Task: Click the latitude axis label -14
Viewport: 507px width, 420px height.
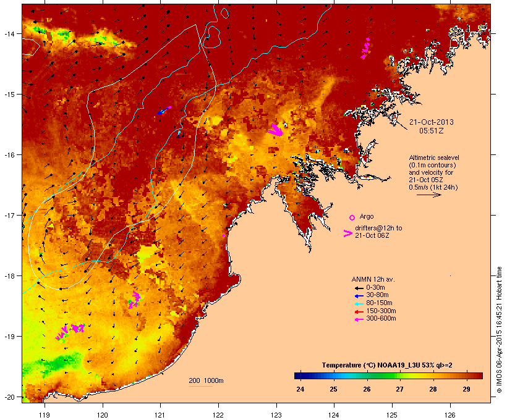Action: (9, 34)
